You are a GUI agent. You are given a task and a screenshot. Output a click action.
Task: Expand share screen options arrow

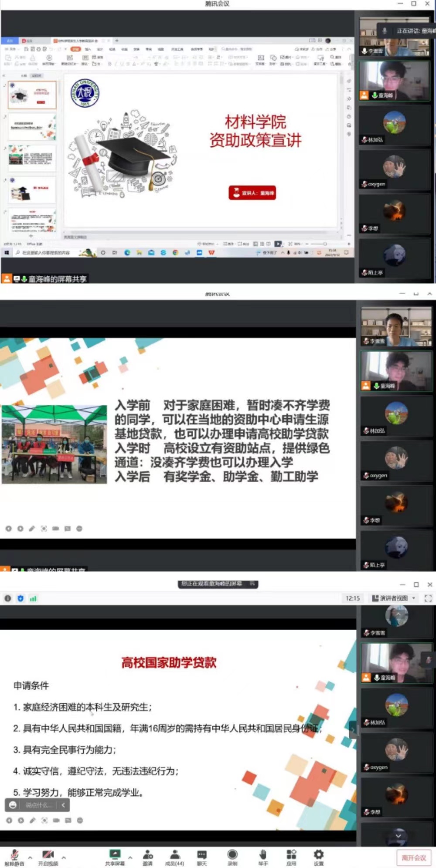(x=130, y=858)
